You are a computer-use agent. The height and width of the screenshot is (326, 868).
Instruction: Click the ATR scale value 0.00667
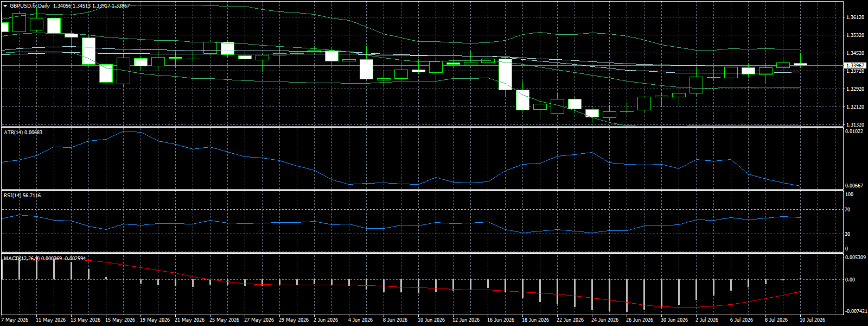855,186
